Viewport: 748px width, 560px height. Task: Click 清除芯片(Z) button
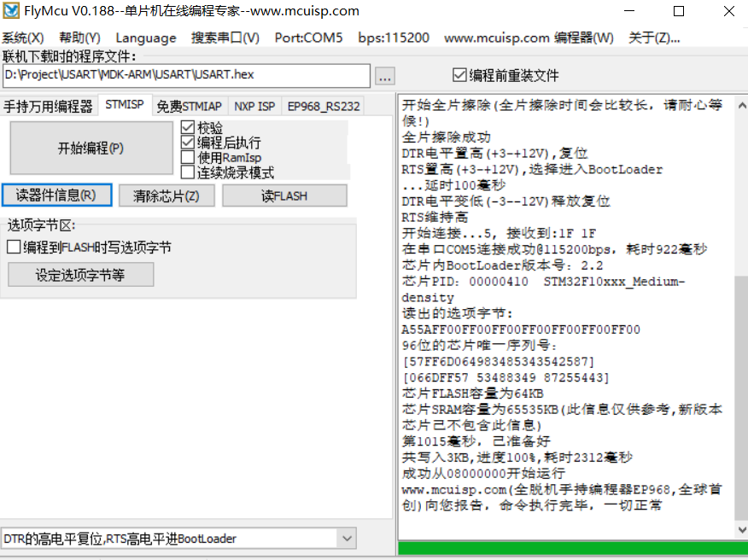pyautogui.click(x=167, y=196)
